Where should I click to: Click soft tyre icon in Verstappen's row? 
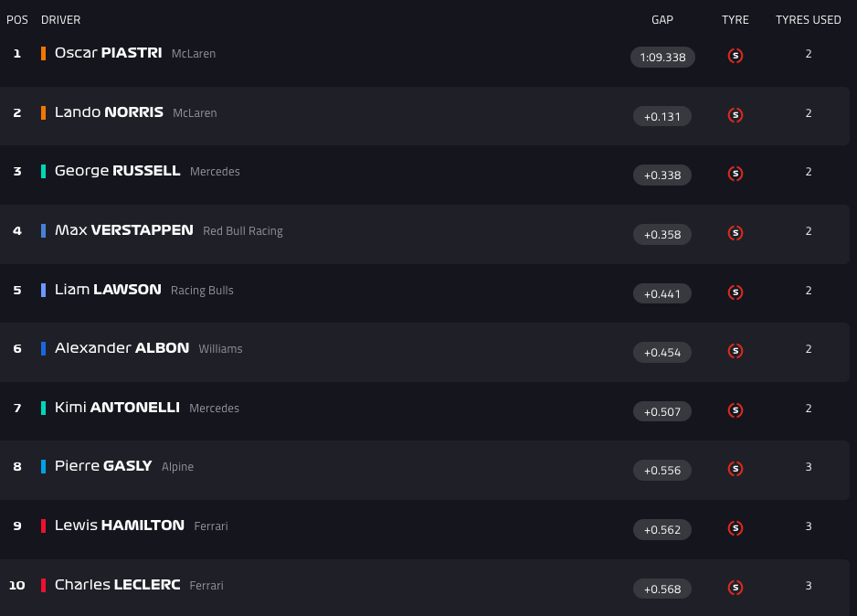pyautogui.click(x=735, y=233)
